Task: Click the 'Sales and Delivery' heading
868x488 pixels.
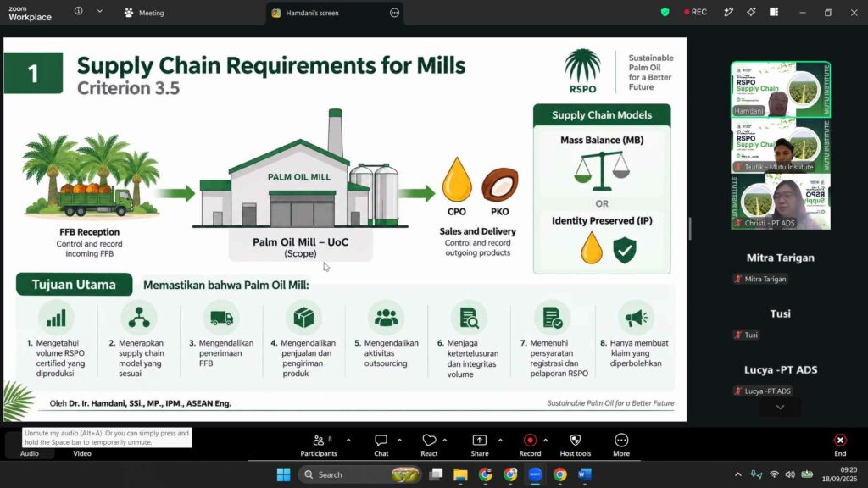Action: 478,231
